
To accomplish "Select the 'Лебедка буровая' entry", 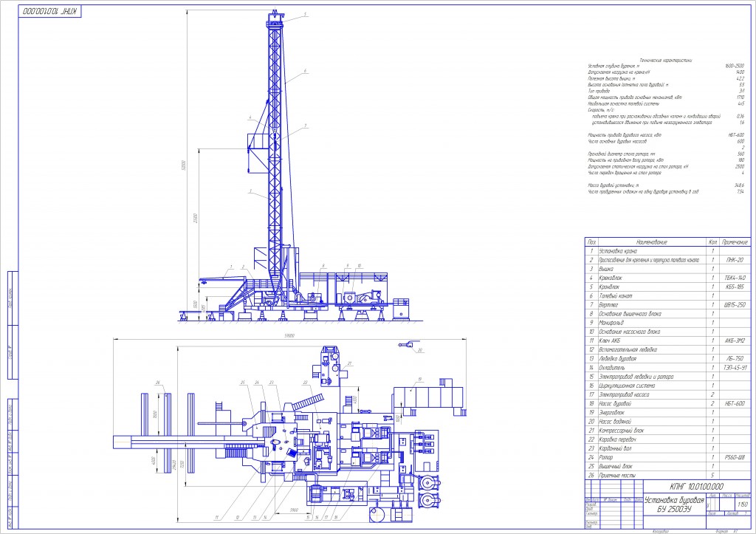I will 618,359.
